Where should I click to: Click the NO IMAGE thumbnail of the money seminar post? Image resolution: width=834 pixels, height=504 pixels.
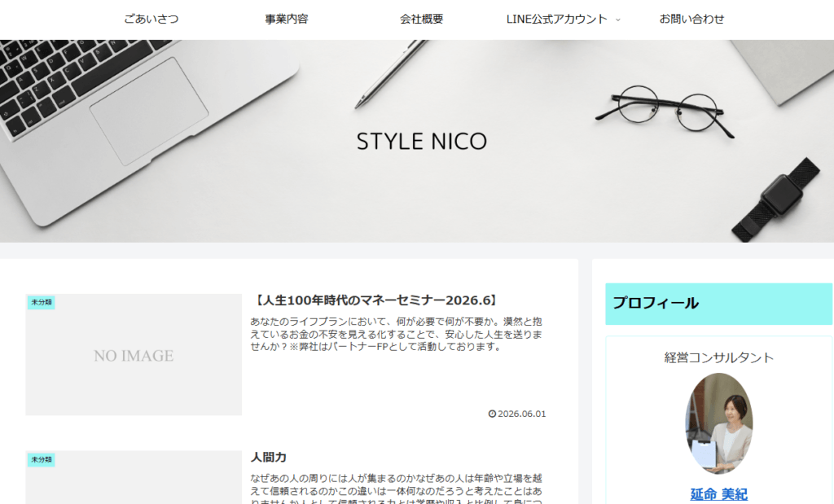(x=134, y=355)
